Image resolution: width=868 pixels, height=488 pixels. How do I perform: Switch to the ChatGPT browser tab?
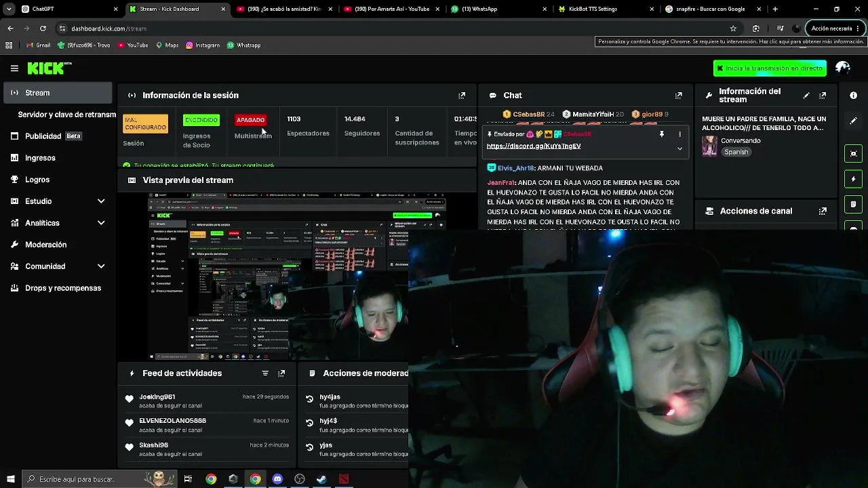[69, 9]
